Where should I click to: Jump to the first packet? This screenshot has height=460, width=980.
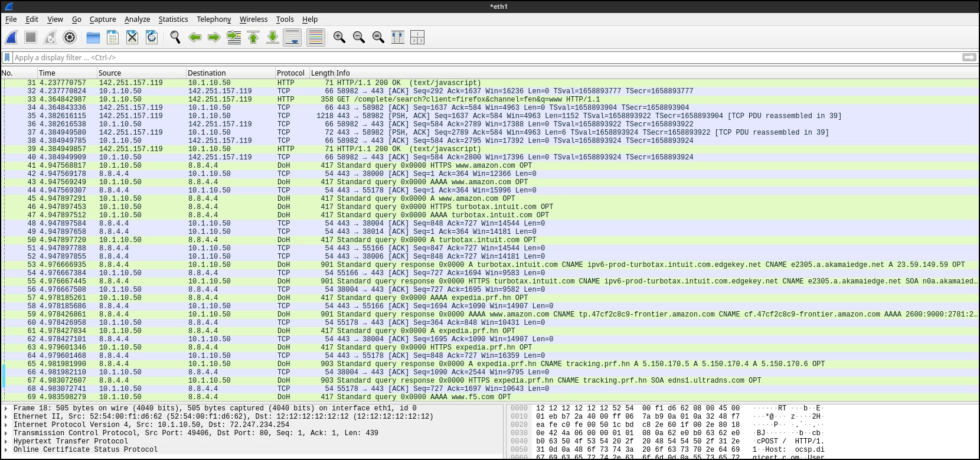coord(253,37)
